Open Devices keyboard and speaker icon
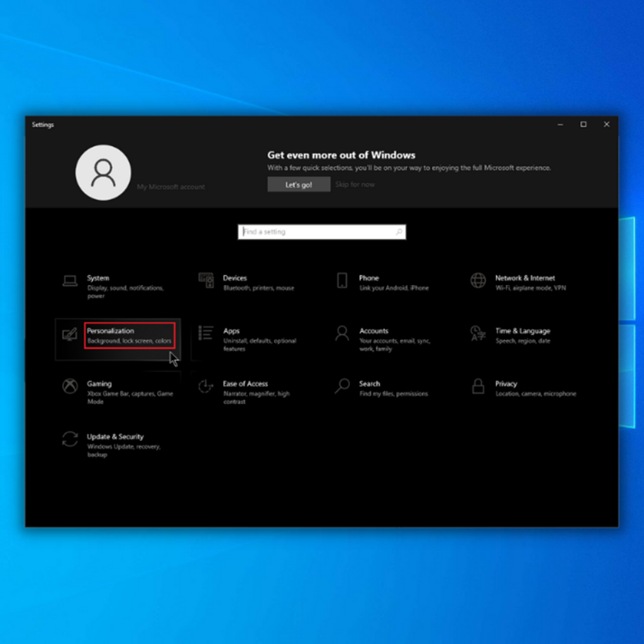The image size is (644, 644). pyautogui.click(x=206, y=280)
